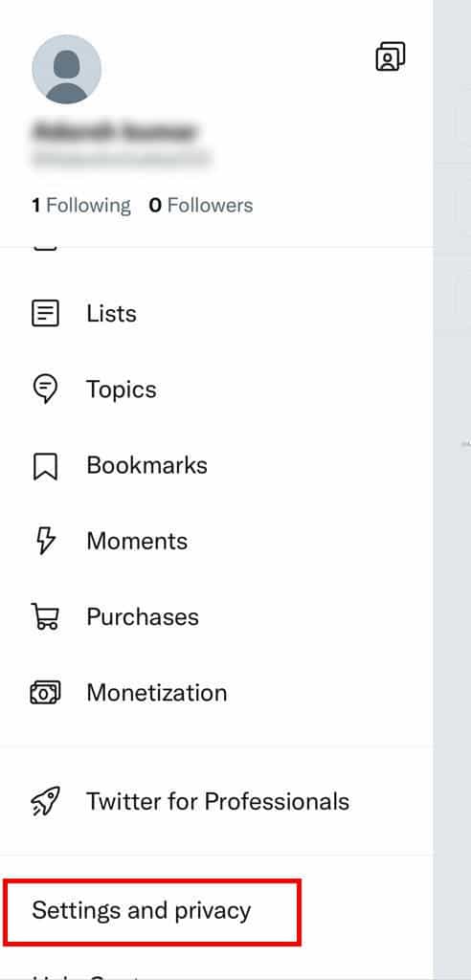Tap the profile avatar picture
Screen dimensions: 471x980
66,69
